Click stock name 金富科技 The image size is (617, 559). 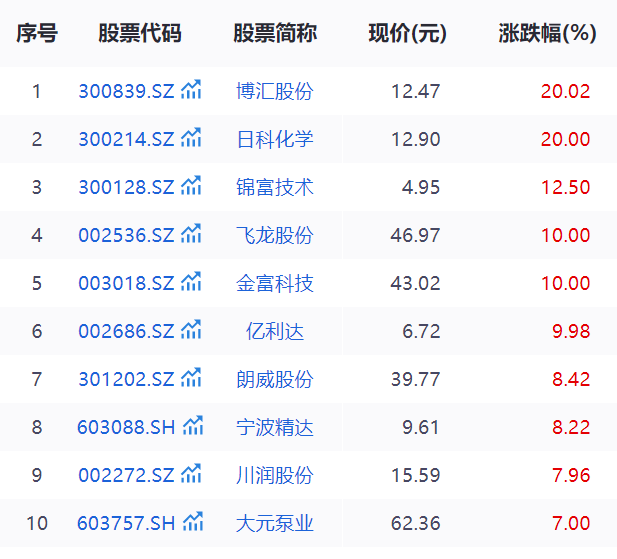click(x=275, y=283)
